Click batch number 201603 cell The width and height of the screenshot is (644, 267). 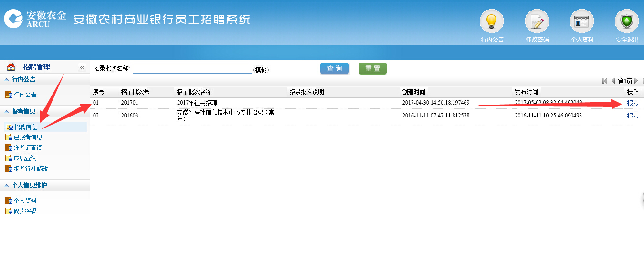pos(129,116)
